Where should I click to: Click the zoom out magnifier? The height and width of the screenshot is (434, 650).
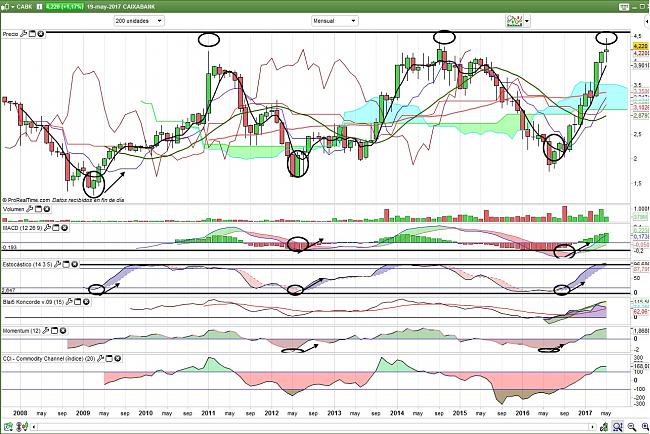(x=632, y=426)
